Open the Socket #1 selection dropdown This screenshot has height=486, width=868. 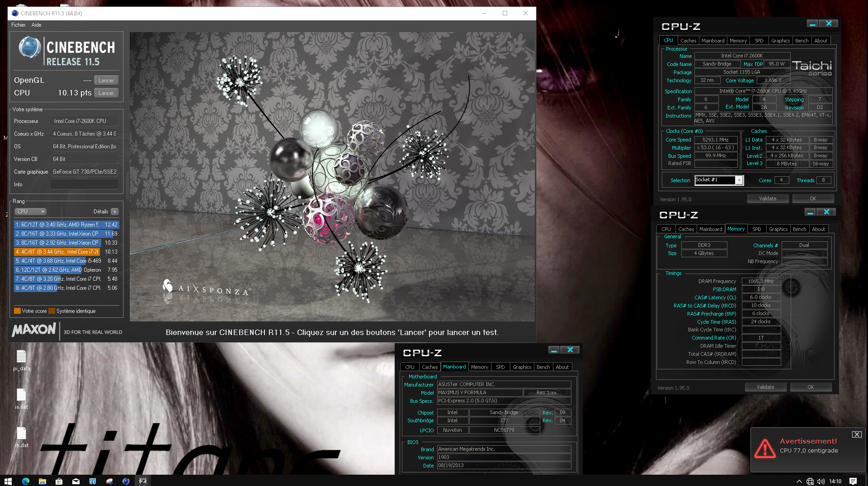tap(719, 180)
